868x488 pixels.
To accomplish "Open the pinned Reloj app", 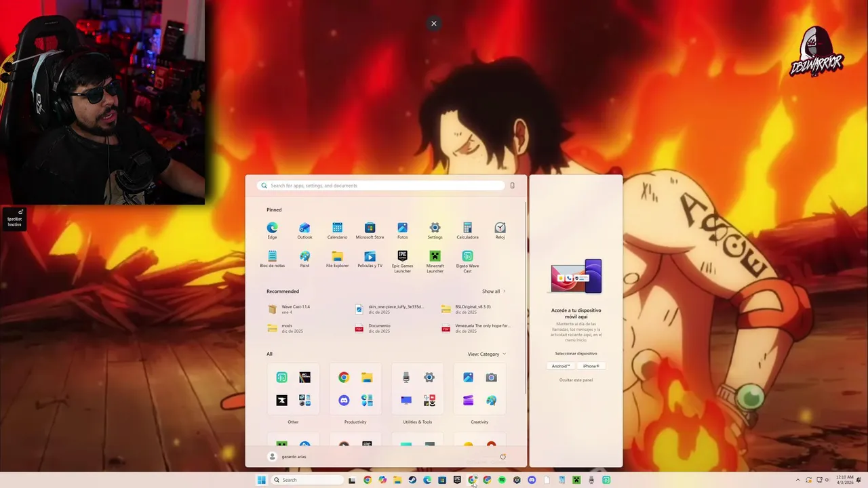I will (500, 230).
